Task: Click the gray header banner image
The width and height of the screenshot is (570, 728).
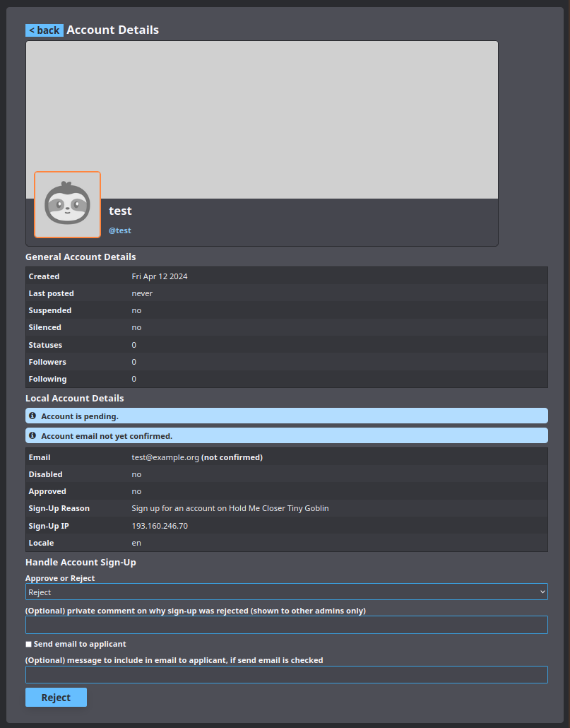Action: click(x=283, y=117)
